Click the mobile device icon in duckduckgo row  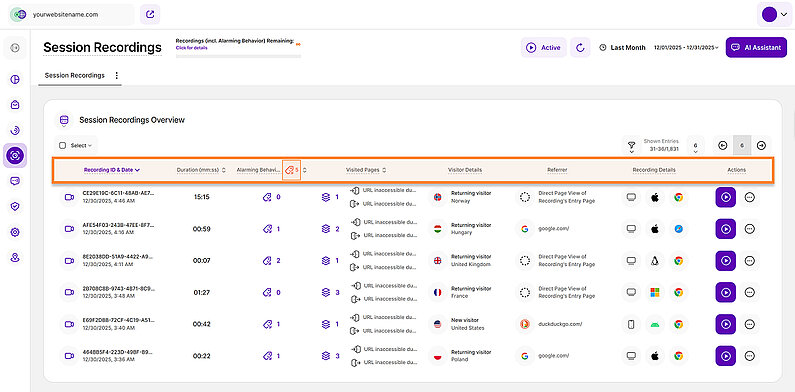(631, 325)
